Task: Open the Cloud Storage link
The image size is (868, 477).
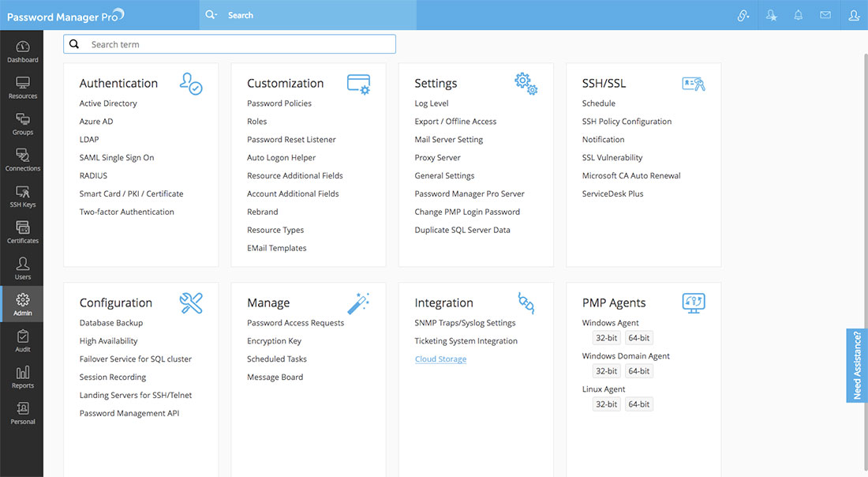Action: click(x=440, y=359)
